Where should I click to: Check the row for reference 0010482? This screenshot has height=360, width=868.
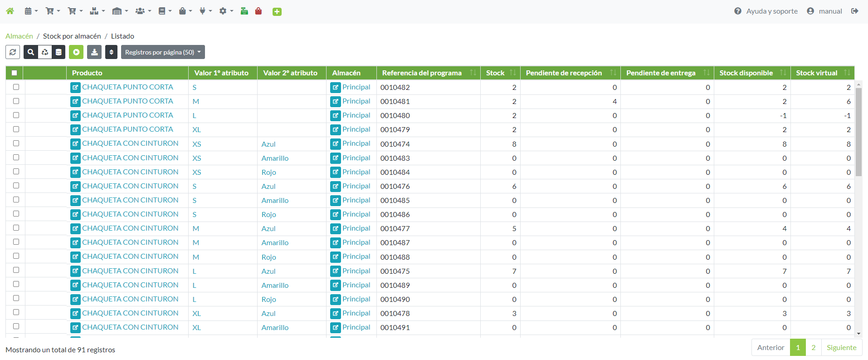point(16,87)
